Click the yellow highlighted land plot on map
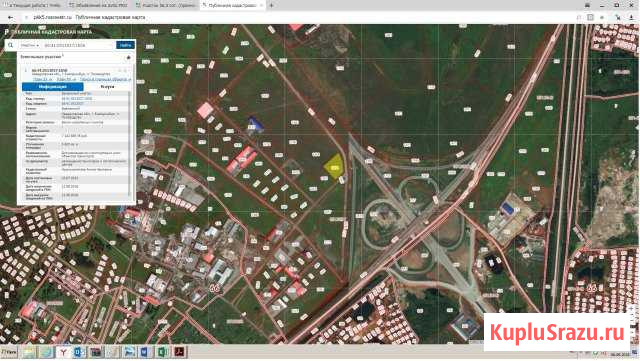640x361 pixels. tap(334, 167)
